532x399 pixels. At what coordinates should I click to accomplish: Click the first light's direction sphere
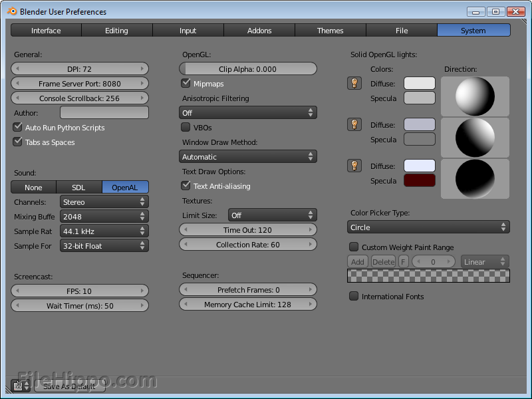(474, 96)
